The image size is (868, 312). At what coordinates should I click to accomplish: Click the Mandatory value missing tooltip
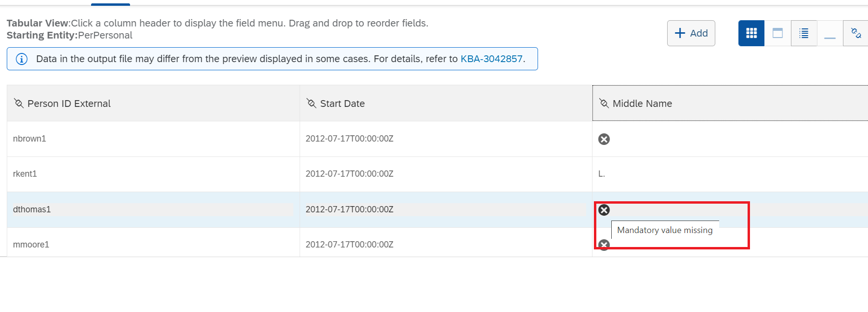(x=665, y=230)
